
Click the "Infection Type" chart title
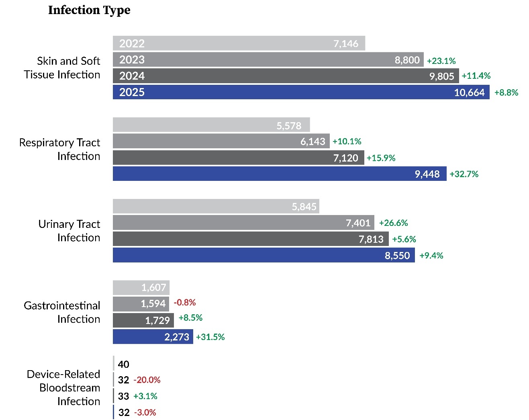[89, 10]
